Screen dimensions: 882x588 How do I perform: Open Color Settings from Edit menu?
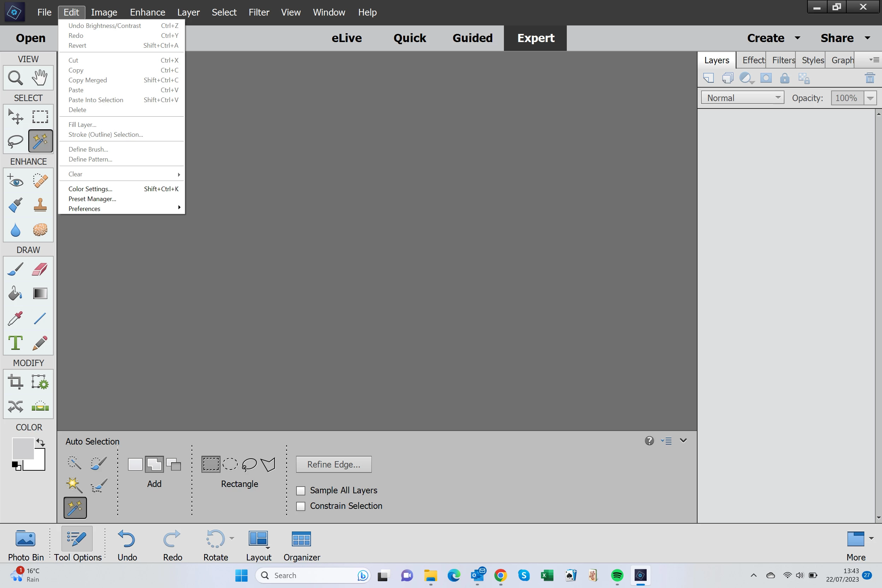[90, 189]
